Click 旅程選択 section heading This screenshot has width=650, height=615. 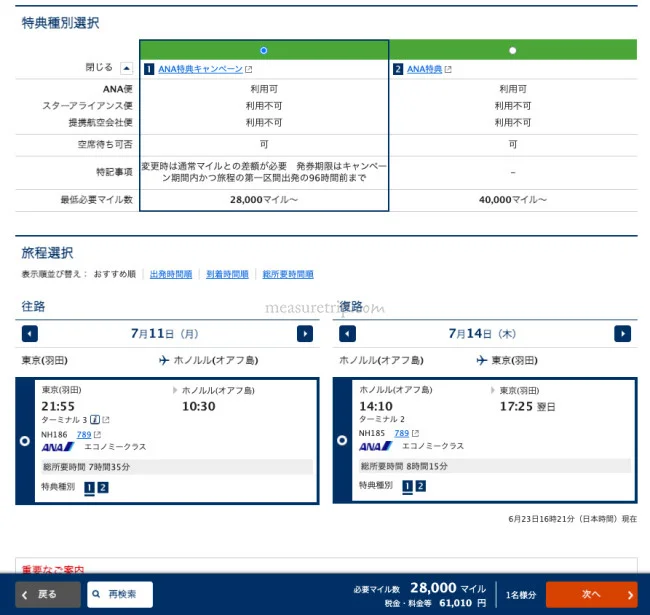point(47,253)
